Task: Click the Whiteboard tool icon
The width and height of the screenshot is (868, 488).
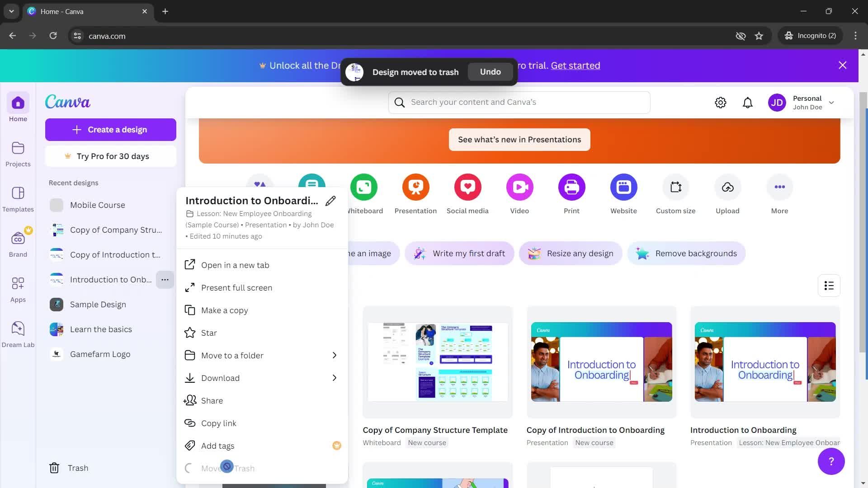Action: point(364,187)
